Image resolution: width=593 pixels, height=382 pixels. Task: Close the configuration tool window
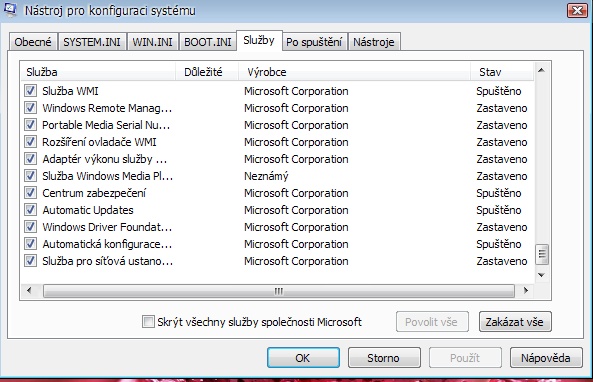click(577, 10)
